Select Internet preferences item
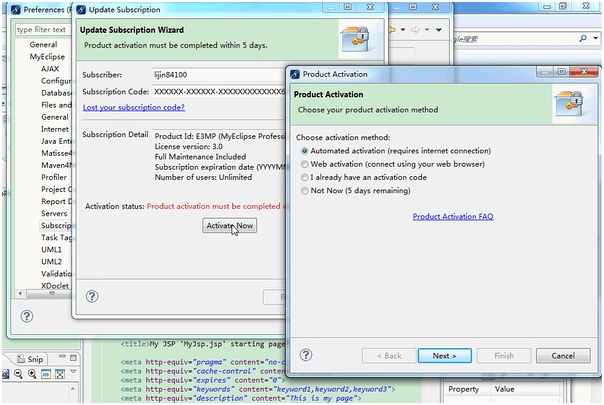Image resolution: width=604 pixels, height=405 pixels. point(55,129)
